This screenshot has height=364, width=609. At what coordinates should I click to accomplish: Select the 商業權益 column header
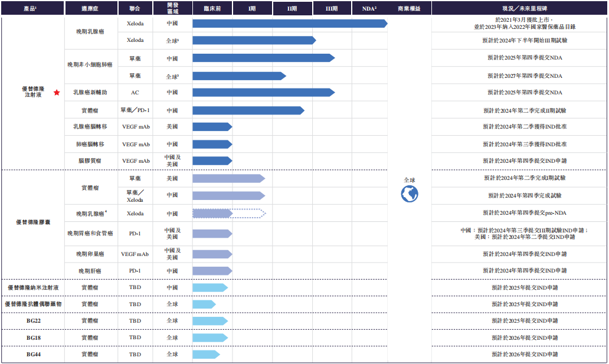pos(410,8)
